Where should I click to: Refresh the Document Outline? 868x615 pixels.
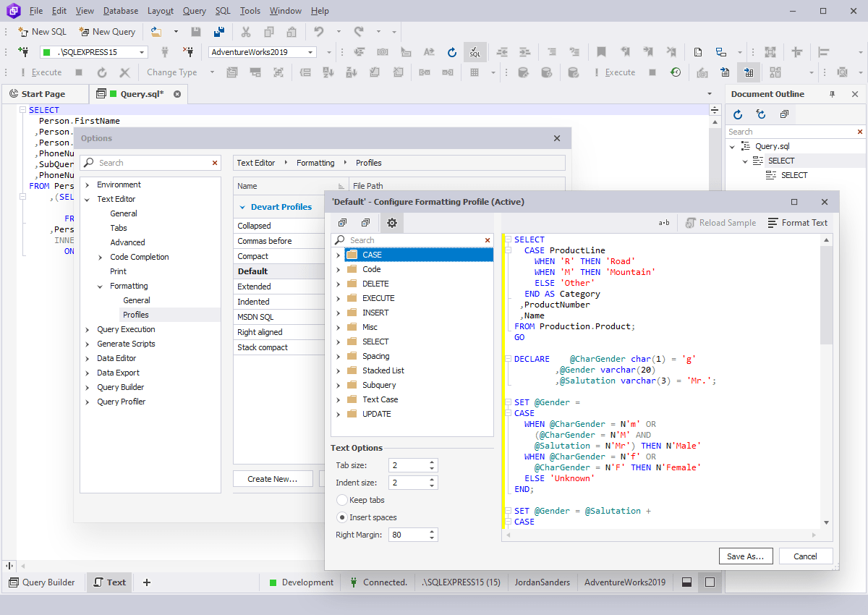click(737, 114)
